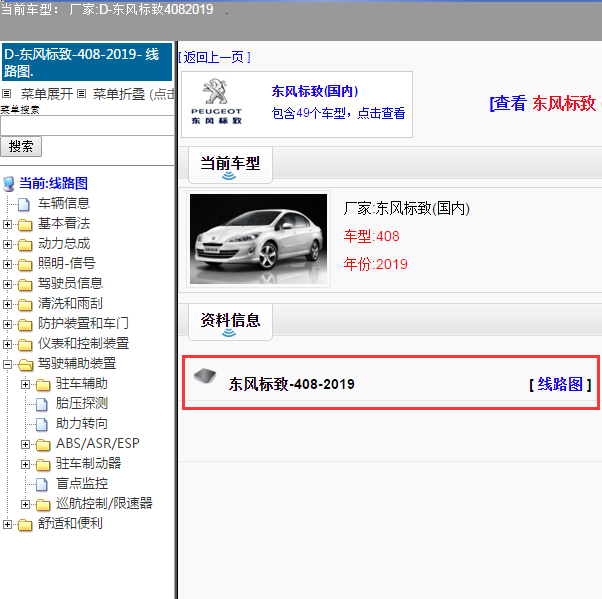Expand the 清洗和雨刮 tree node

pyautogui.click(x=7, y=304)
